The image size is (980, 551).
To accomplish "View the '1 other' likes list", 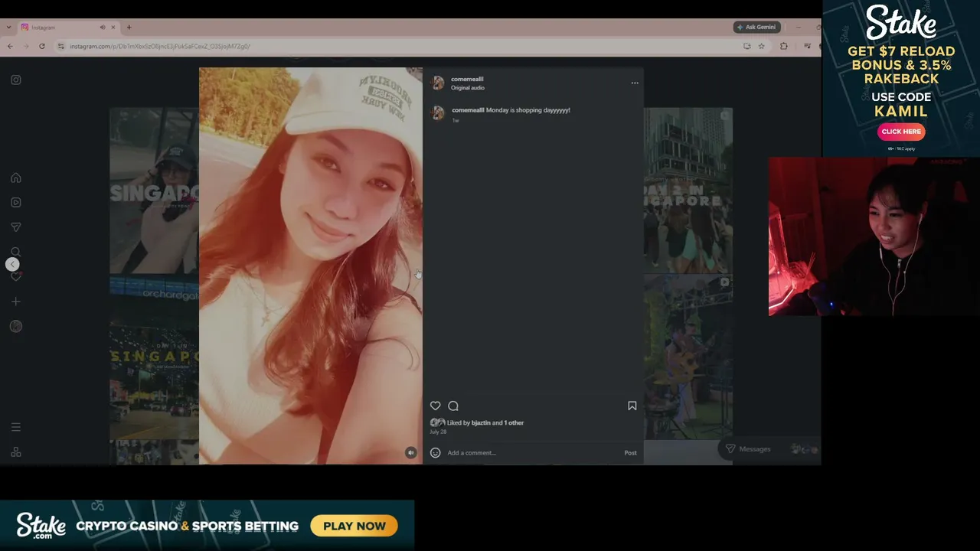I will pyautogui.click(x=514, y=422).
